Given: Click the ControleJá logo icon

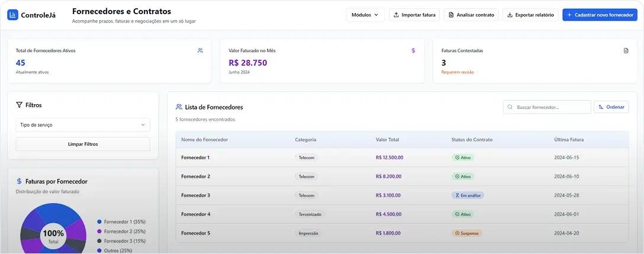Looking at the screenshot, I should pyautogui.click(x=13, y=15).
